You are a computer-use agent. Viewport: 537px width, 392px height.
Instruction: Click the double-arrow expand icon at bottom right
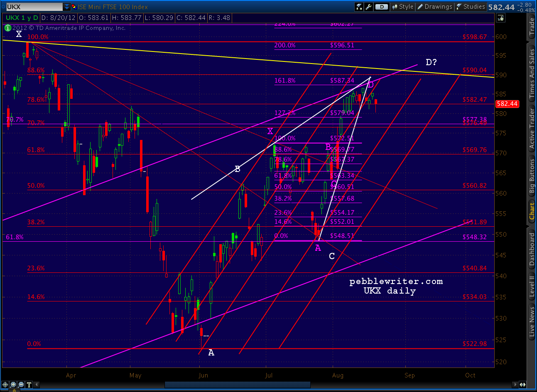522,385
